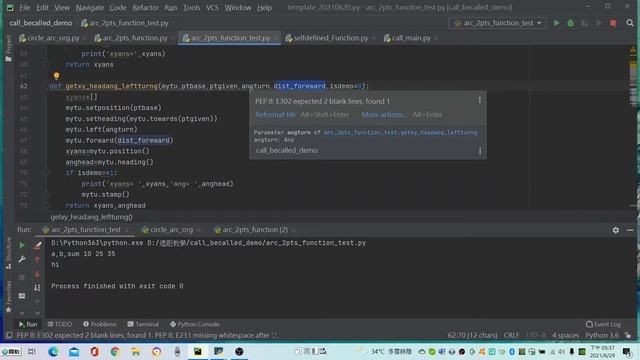The width and height of the screenshot is (640, 360).
Task: Close arc_2pts_function_test run tab
Action: [127, 230]
